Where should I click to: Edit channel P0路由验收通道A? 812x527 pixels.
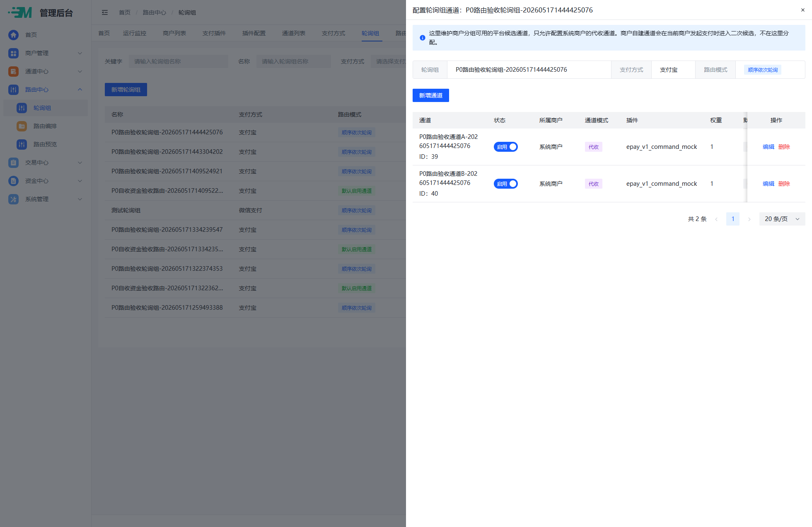coord(768,147)
